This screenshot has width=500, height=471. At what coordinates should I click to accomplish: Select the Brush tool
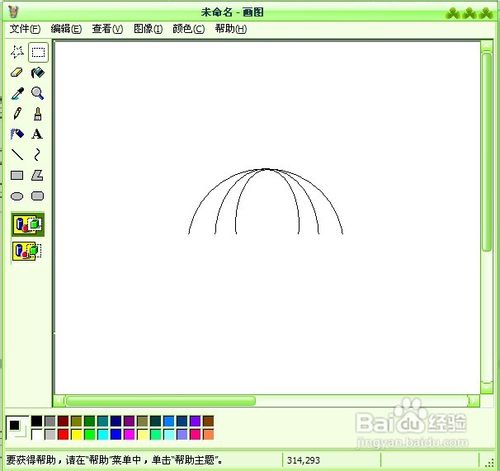pyautogui.click(x=38, y=114)
